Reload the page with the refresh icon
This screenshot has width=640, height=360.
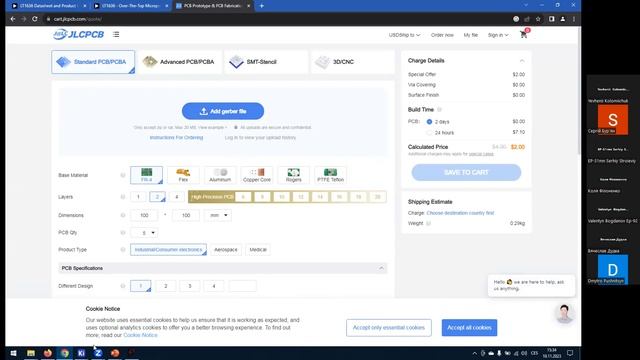[x=35, y=19]
